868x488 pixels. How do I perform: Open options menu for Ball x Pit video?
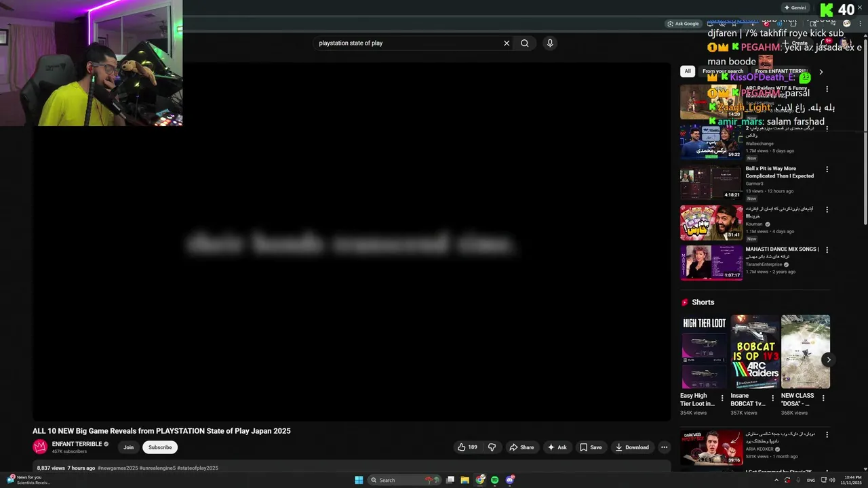coord(827,169)
